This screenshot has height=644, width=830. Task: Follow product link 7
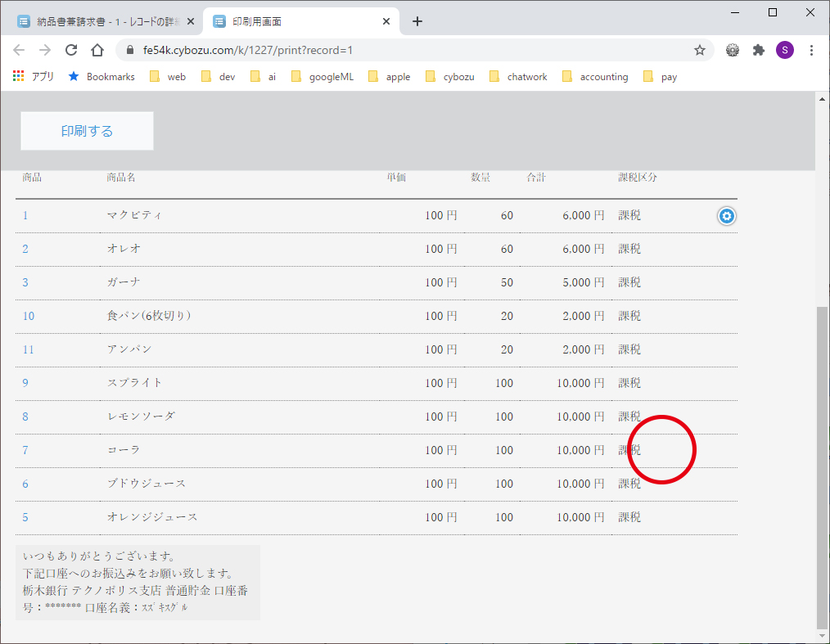(25, 450)
